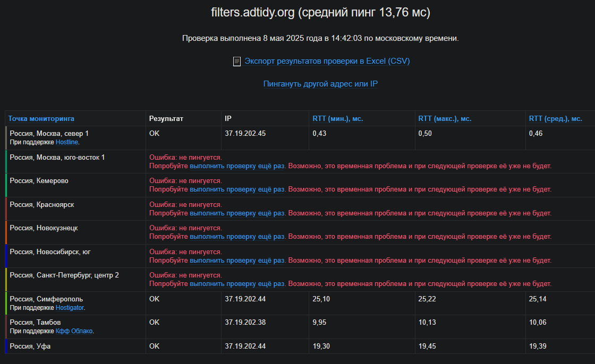Click max RTT value 0,50
This screenshot has width=595, height=364.
pyautogui.click(x=425, y=134)
